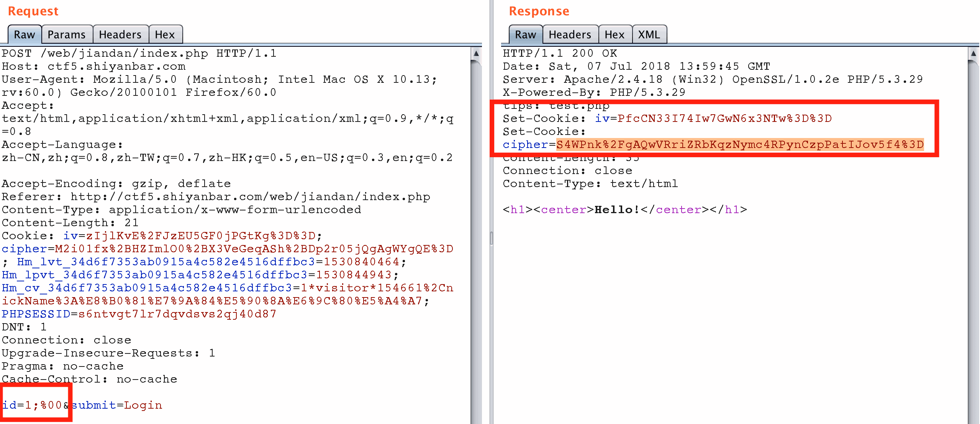Open the Hex tab in Request panel
980x424 pixels.
coord(165,35)
